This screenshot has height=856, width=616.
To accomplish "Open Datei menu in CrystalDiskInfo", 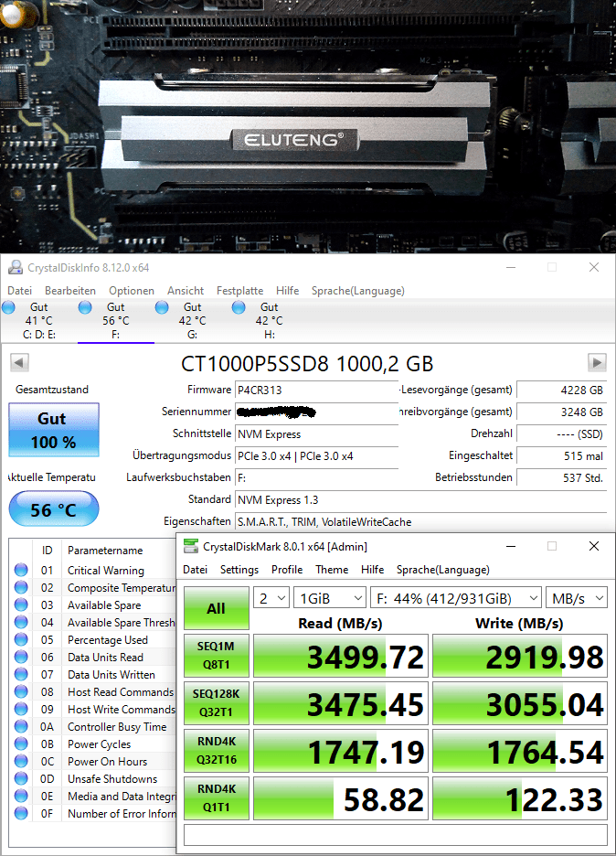I will [19, 291].
